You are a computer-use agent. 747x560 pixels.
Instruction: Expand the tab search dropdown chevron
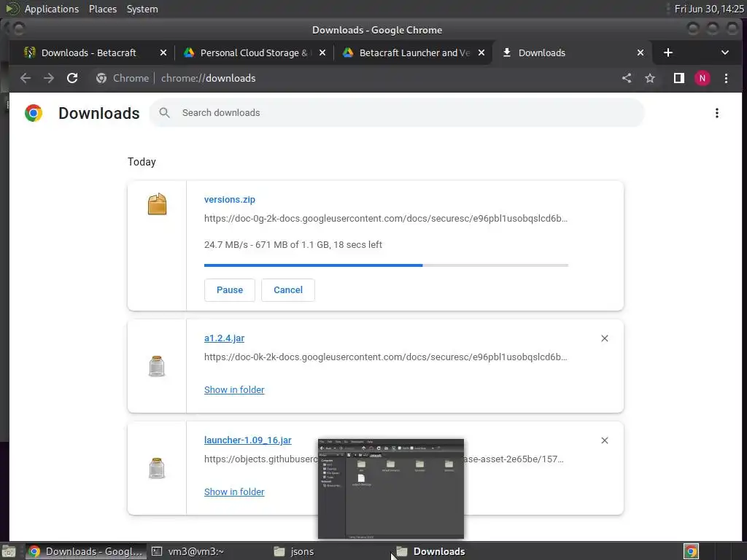click(724, 52)
